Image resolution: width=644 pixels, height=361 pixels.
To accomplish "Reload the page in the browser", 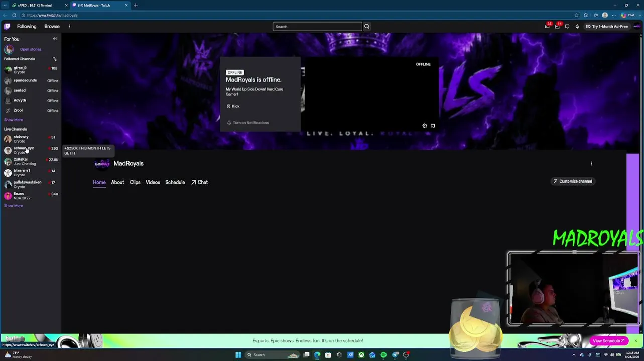I will [14, 15].
